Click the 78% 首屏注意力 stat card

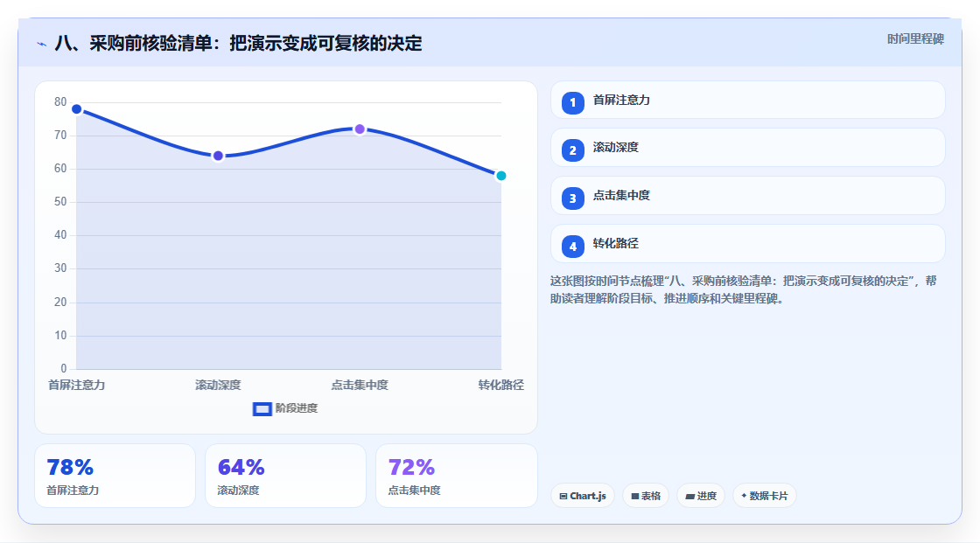point(115,477)
